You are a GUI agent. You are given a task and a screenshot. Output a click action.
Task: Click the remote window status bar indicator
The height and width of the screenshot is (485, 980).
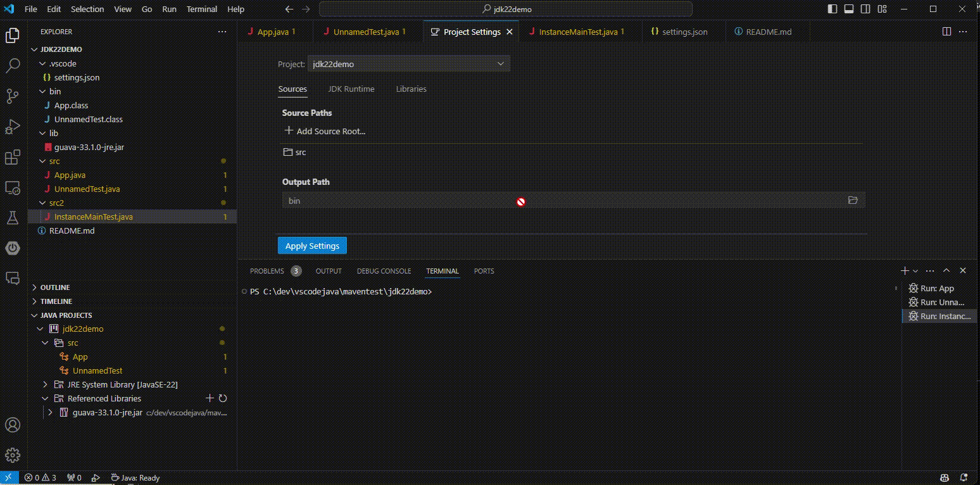[x=9, y=478]
